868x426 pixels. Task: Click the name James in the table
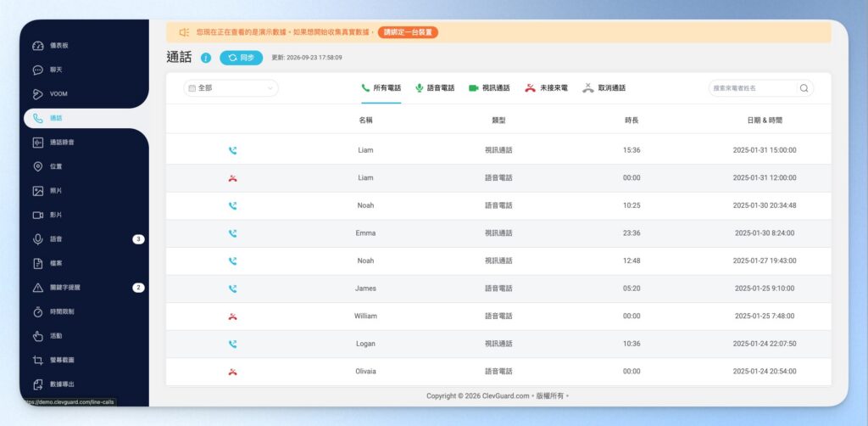click(365, 289)
